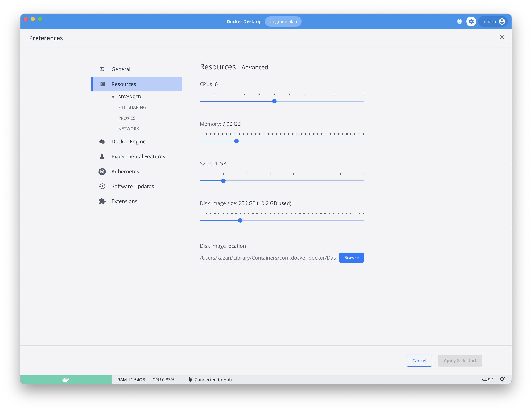Viewport: 532px width, 411px height.
Task: Click the Kubernetes wheel icon in sidebar
Action: point(102,171)
